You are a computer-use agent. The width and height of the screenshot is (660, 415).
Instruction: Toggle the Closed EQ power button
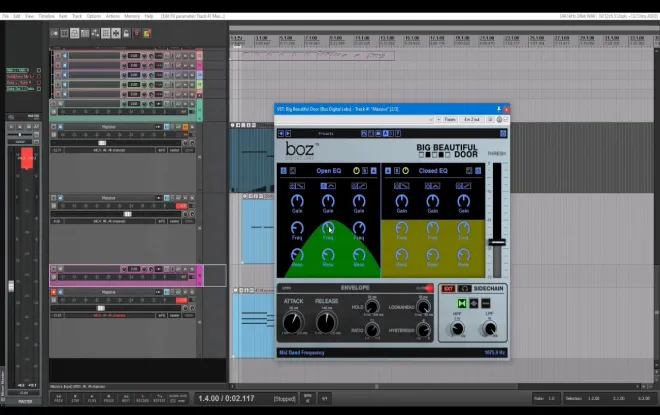[x=405, y=170]
